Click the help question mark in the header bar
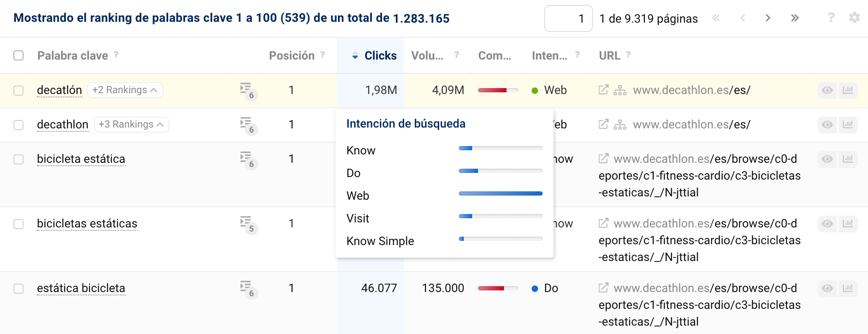 831,18
